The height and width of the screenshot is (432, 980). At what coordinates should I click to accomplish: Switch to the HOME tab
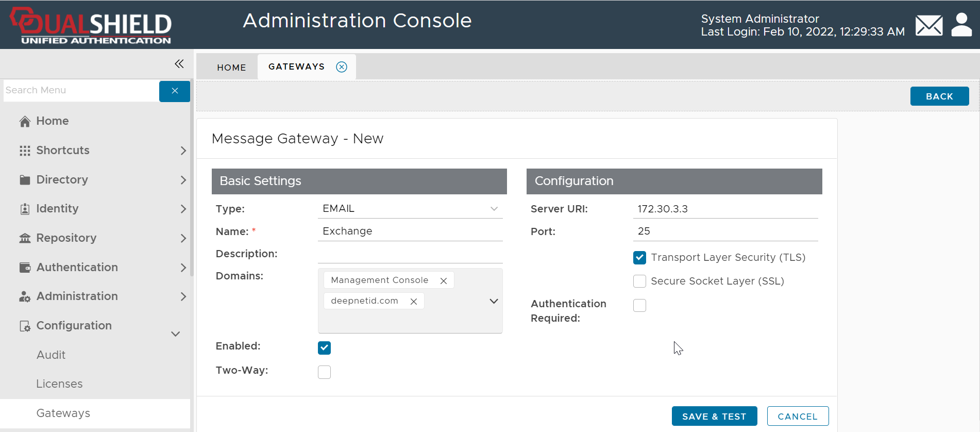[x=231, y=68]
